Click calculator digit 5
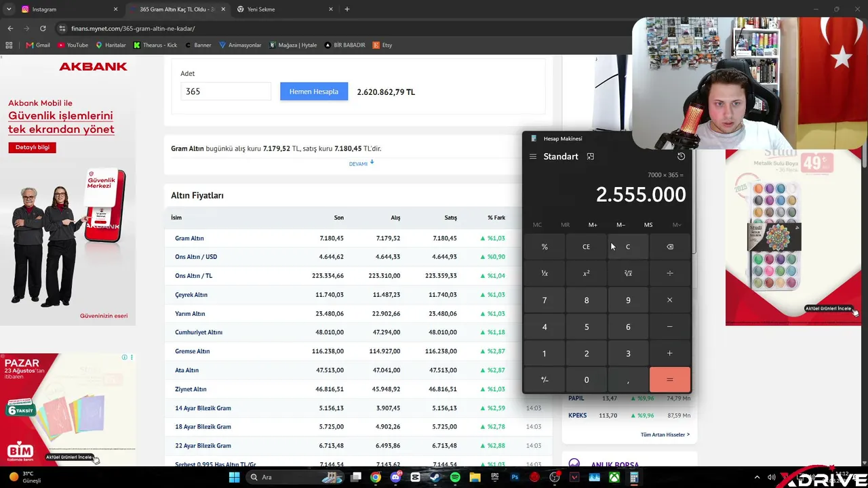868x488 pixels. pyautogui.click(x=587, y=327)
